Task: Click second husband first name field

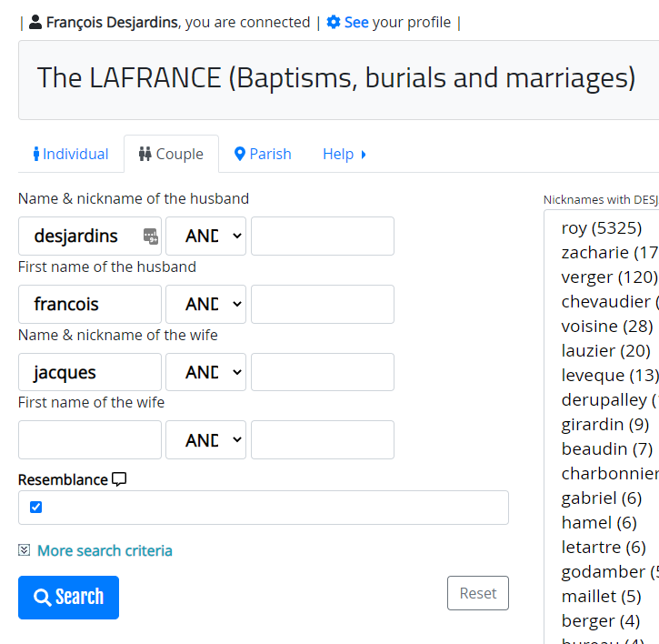Action: 323,304
